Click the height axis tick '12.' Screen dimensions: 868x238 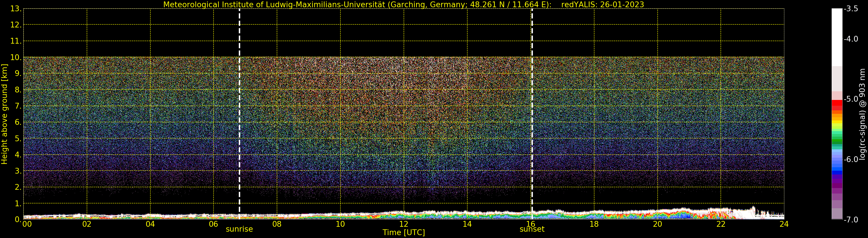[16, 25]
